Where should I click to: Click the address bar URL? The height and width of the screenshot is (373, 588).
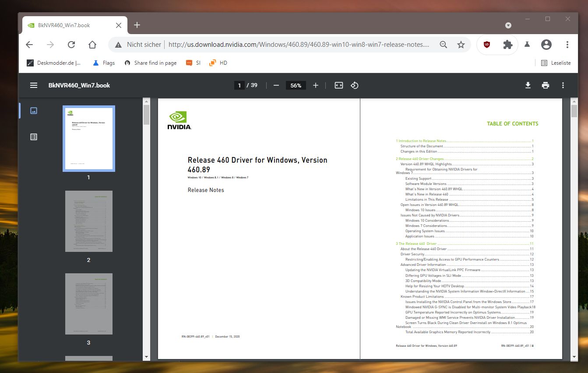299,45
